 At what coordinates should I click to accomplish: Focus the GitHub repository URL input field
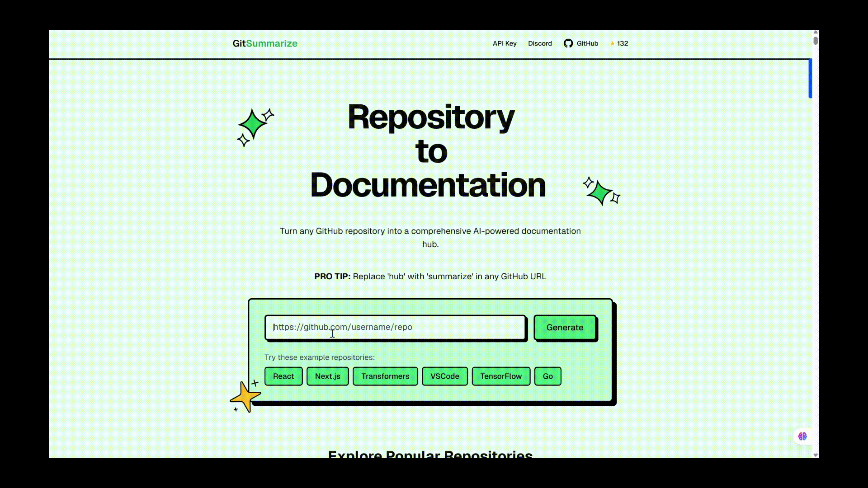pos(395,327)
